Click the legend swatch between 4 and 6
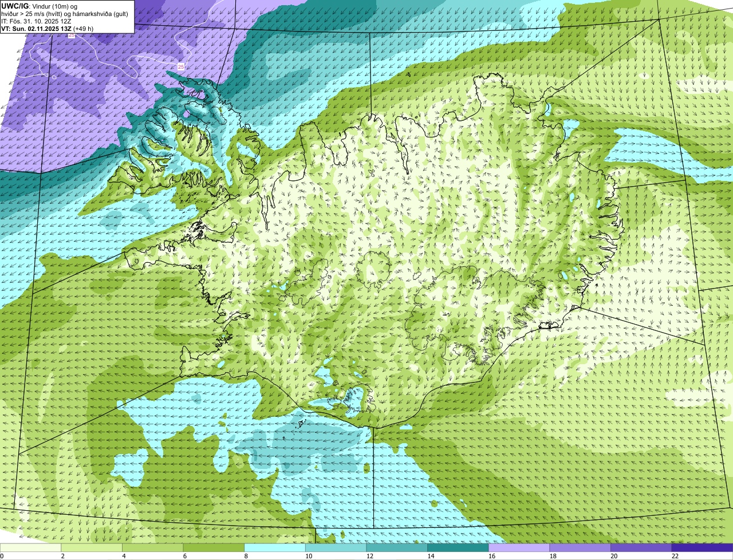The height and width of the screenshot is (560, 733). pyautogui.click(x=152, y=547)
